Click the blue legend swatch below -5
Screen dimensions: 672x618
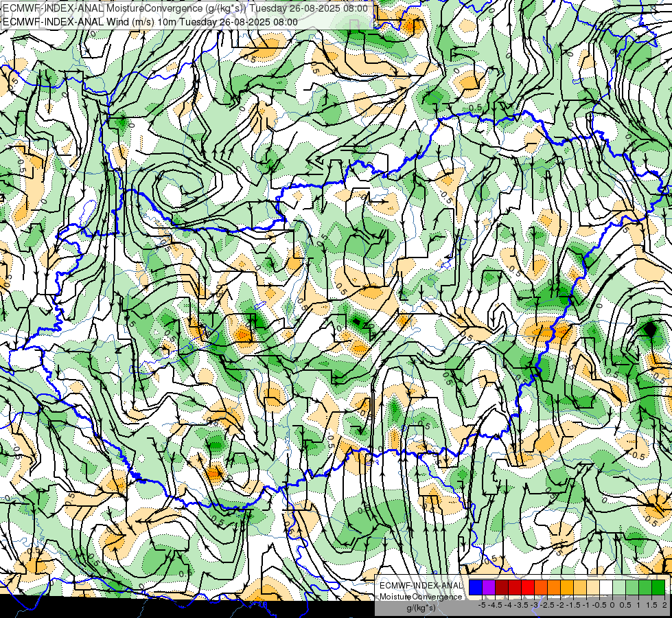click(x=476, y=587)
